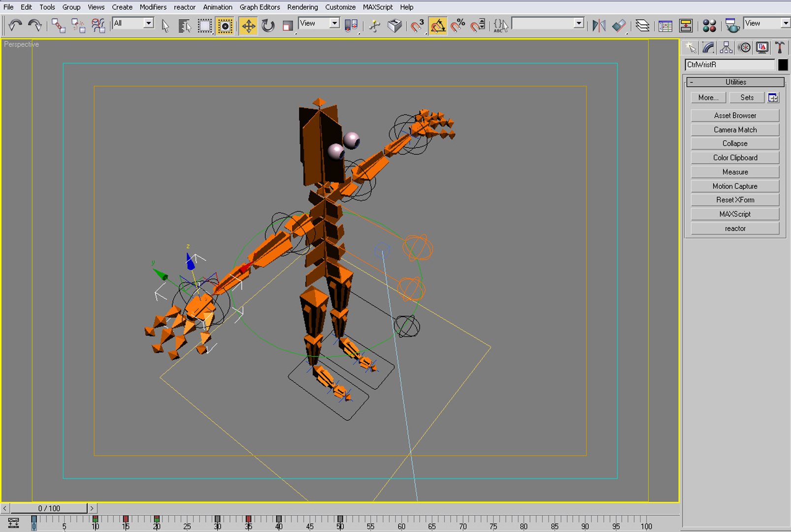Activate the Select Object arrow tool

click(165, 25)
